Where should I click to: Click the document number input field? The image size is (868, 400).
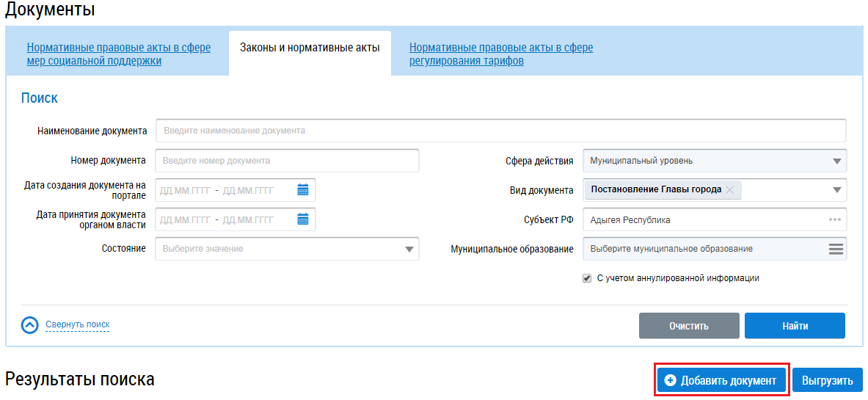(287, 161)
